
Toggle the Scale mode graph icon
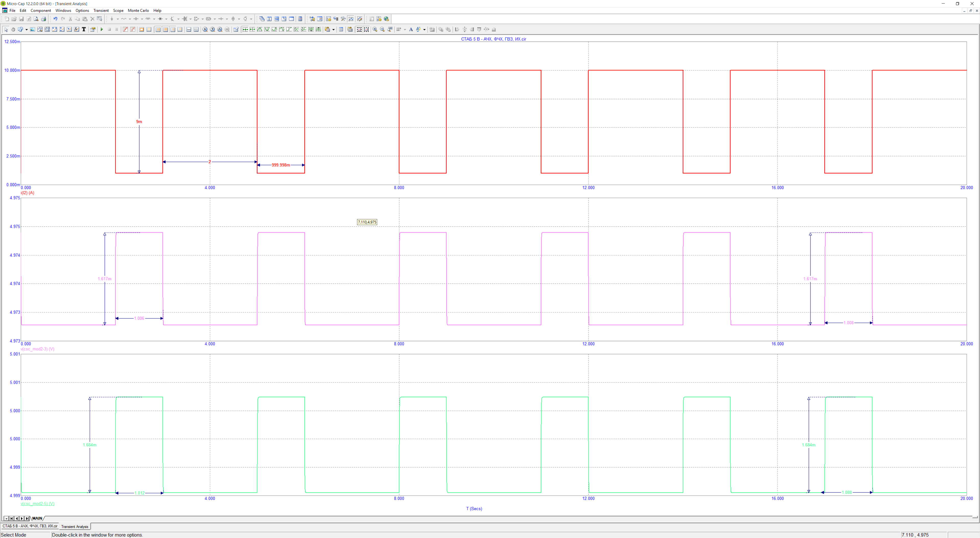pos(40,29)
